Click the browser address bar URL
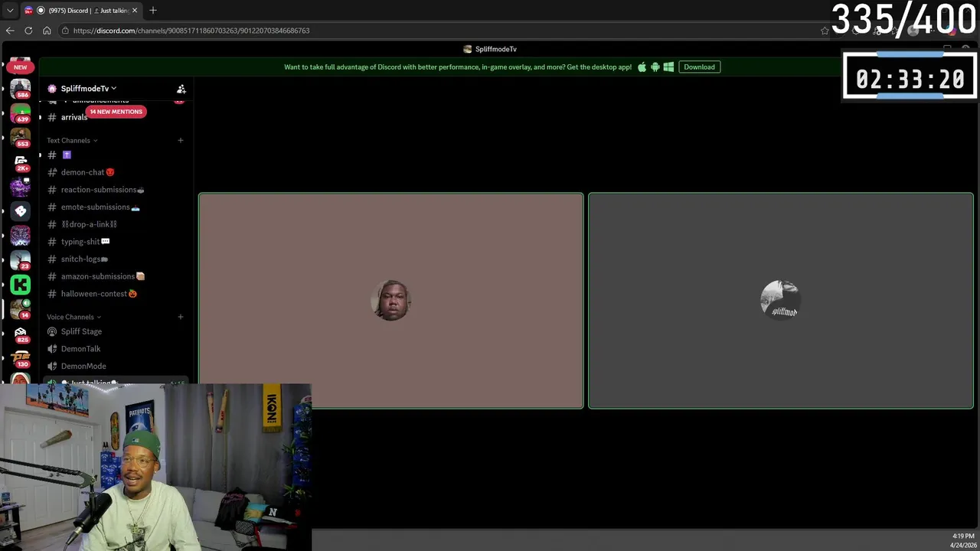The image size is (980, 551). pyautogui.click(x=191, y=31)
